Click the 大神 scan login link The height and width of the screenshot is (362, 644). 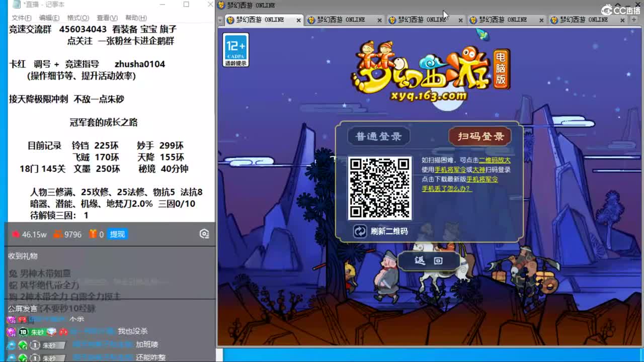click(478, 170)
